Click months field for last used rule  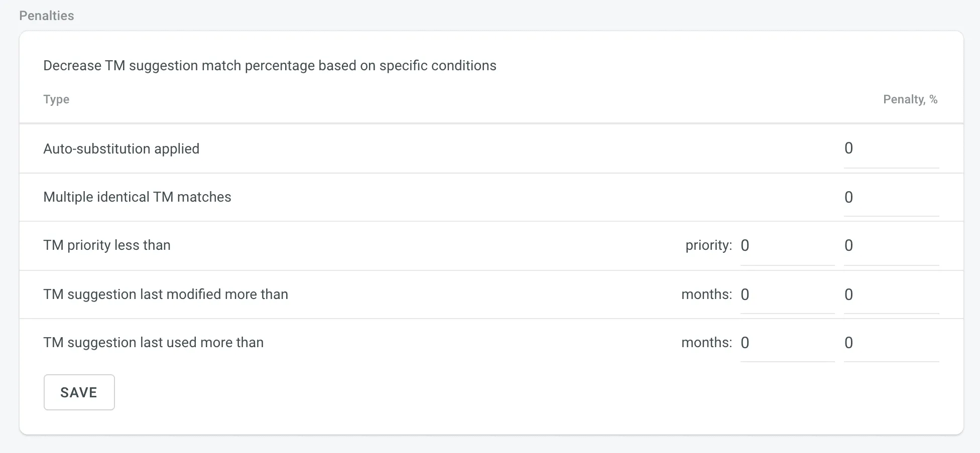(x=787, y=343)
